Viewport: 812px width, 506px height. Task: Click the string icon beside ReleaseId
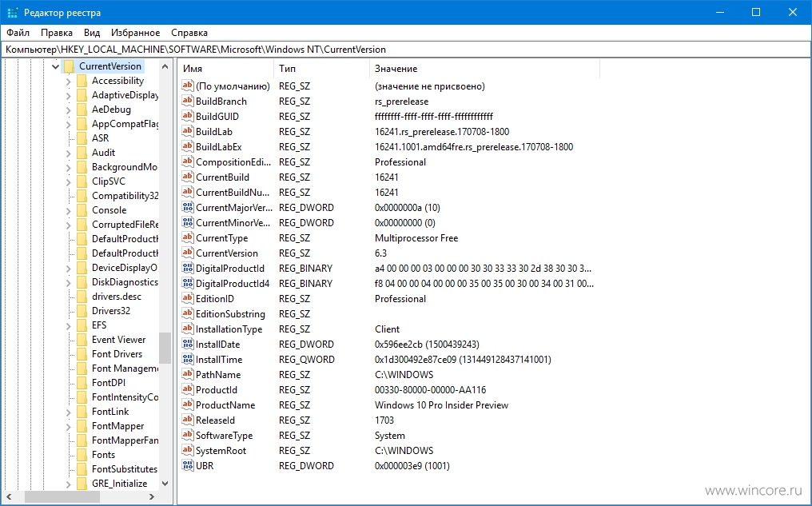pos(188,420)
